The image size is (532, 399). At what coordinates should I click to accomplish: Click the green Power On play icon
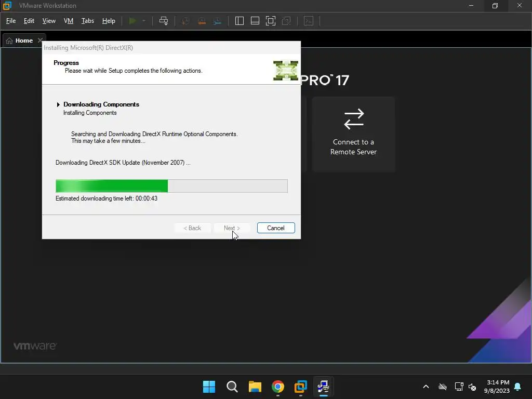coord(132,21)
